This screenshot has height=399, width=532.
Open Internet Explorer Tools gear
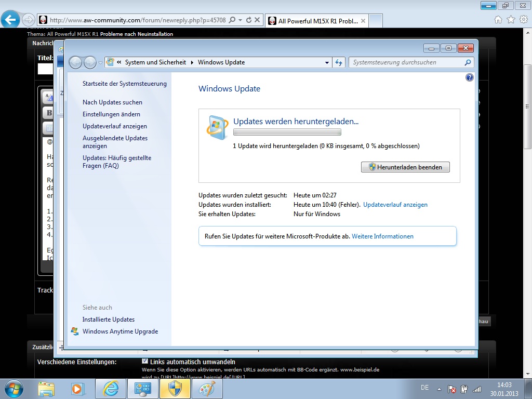point(524,20)
